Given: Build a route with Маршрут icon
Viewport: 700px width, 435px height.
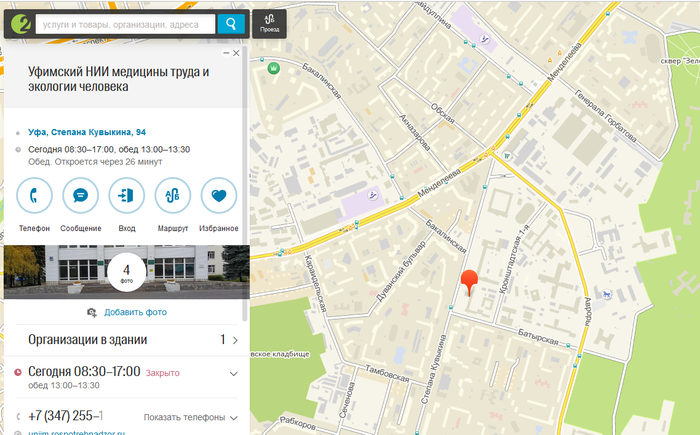Looking at the screenshot, I should click(x=173, y=196).
